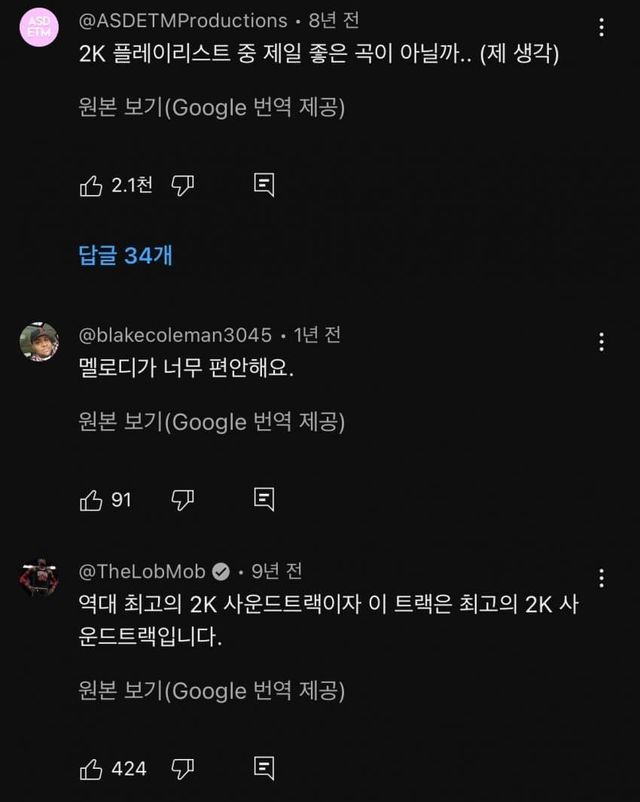640x802 pixels.
Task: Expand the 답글 34개 replies thread
Action: coord(125,256)
